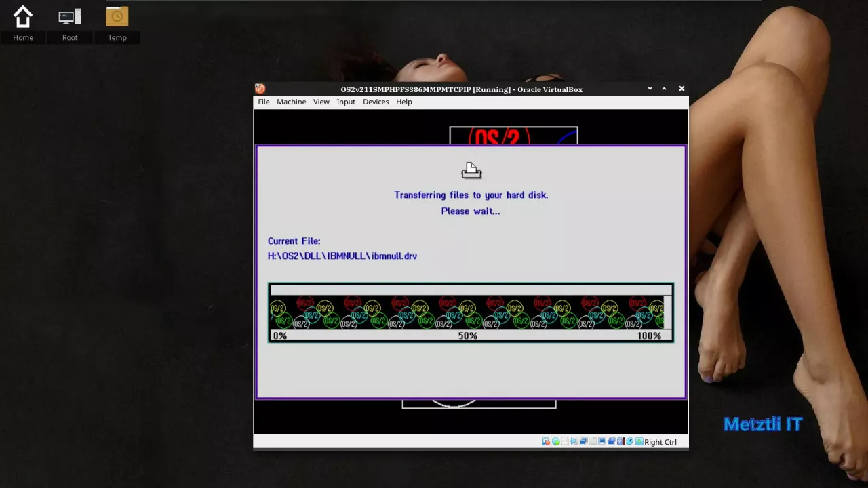This screenshot has height=488, width=868.
Task: Click the CPU virtualization status icon
Action: 620,441
